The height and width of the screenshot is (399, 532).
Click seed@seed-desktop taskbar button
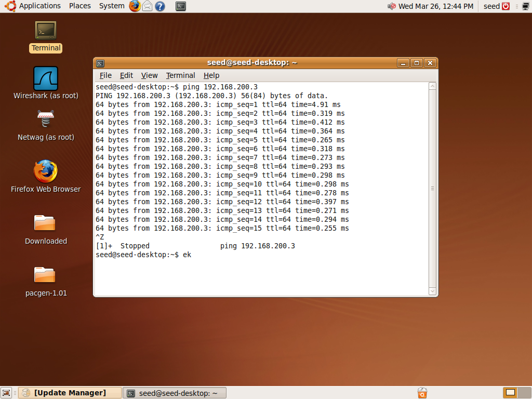coord(175,393)
